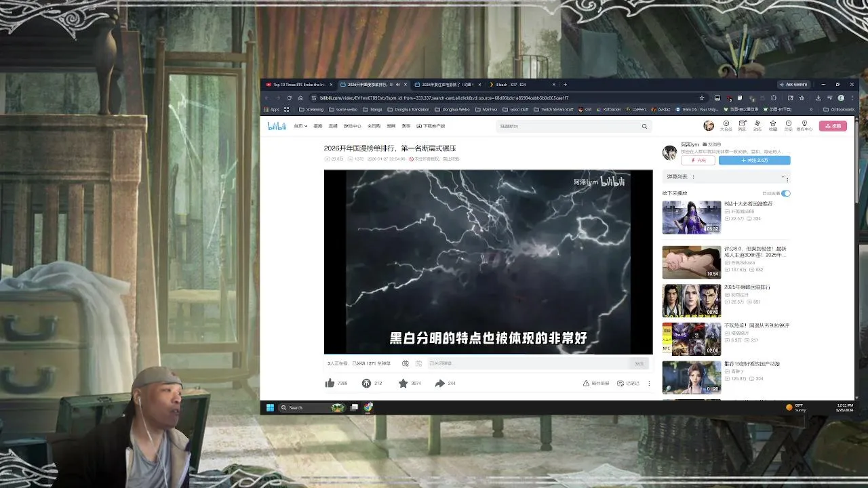868x488 pixels.
Task: Click the bilibili logo in header
Action: (277, 126)
